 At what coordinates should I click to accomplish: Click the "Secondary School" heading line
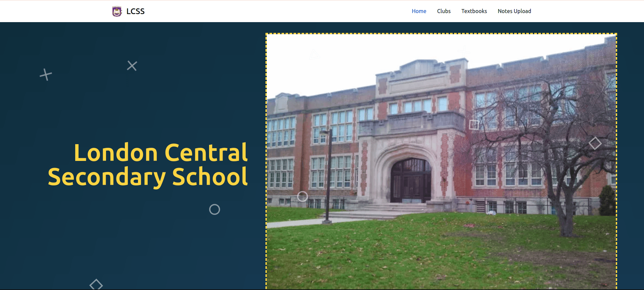coord(148,177)
